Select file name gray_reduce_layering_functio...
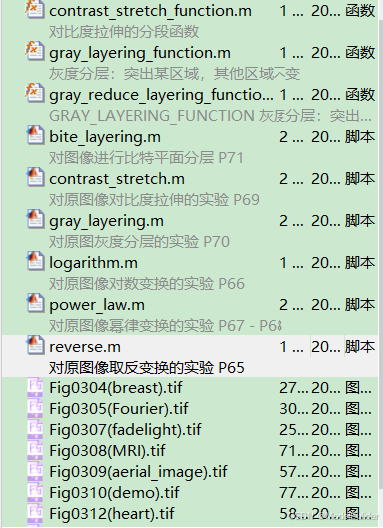The width and height of the screenshot is (383, 528). click(x=161, y=95)
